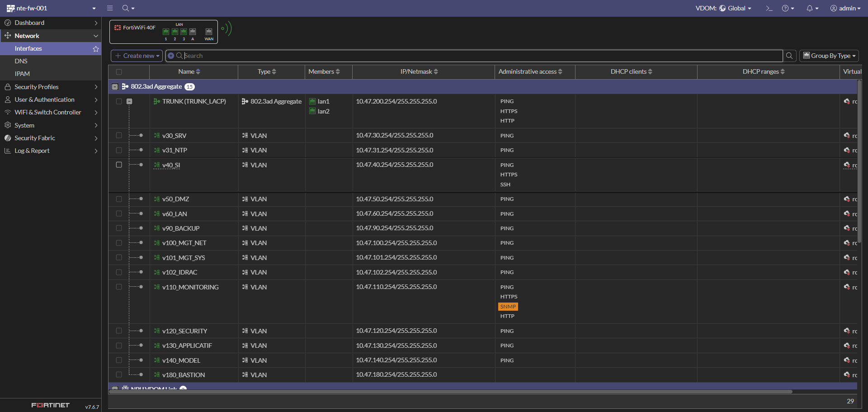Viewport: 868px width, 412px height.
Task: Sort by the Name column header
Action: 193,72
